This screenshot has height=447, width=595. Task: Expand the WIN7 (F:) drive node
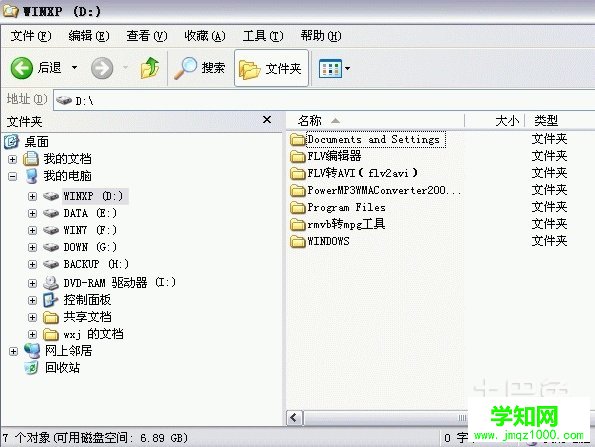pyautogui.click(x=32, y=230)
